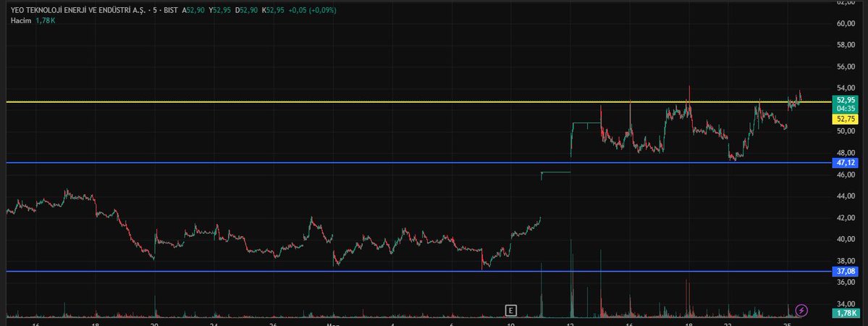Click the 48,00 price axis label

coord(845,153)
